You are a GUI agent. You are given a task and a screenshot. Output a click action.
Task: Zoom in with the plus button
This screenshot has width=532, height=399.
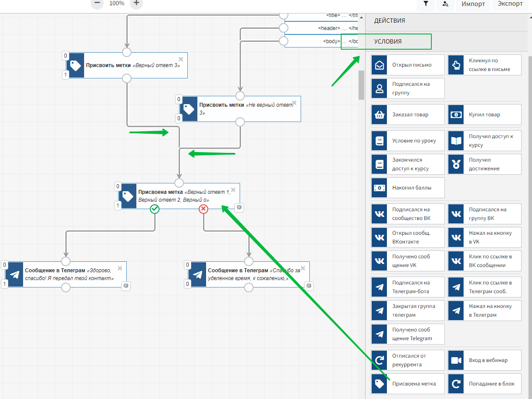point(136,3)
